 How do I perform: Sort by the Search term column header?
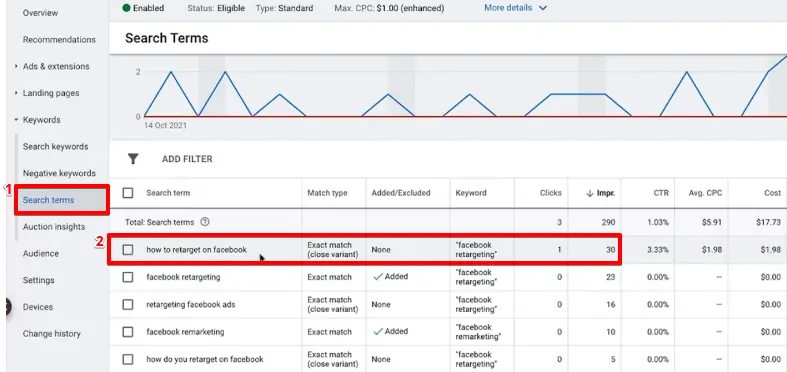pos(168,193)
